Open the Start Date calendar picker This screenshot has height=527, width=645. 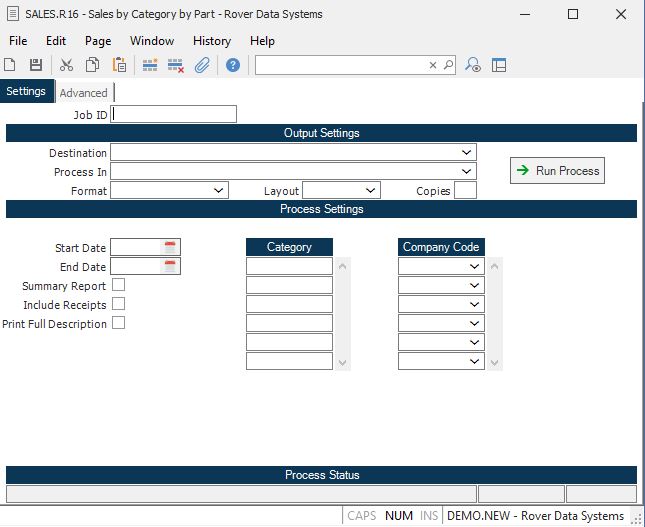tap(170, 247)
